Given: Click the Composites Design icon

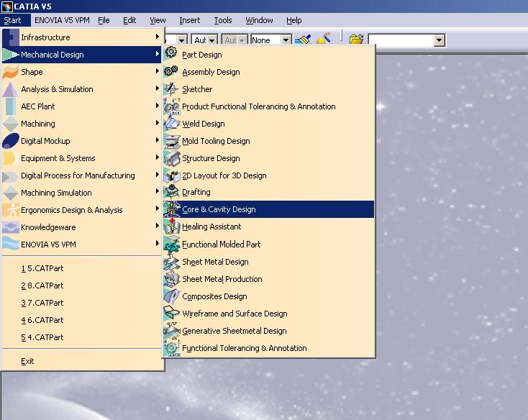Looking at the screenshot, I should 172,296.
